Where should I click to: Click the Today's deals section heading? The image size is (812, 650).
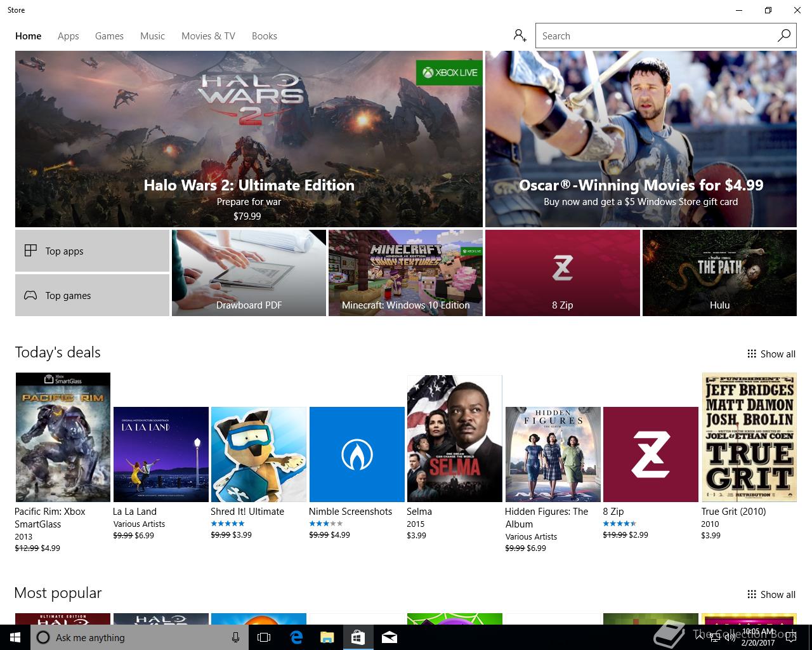pyautogui.click(x=58, y=352)
